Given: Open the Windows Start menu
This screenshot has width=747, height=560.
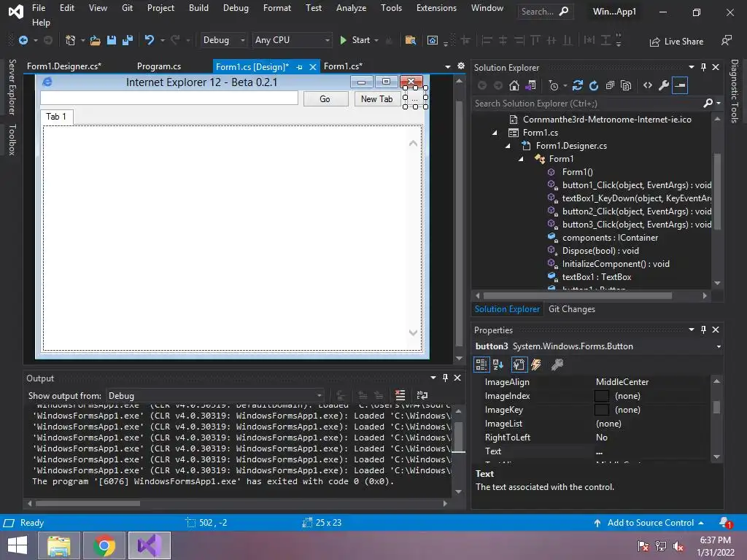Looking at the screenshot, I should [x=18, y=545].
